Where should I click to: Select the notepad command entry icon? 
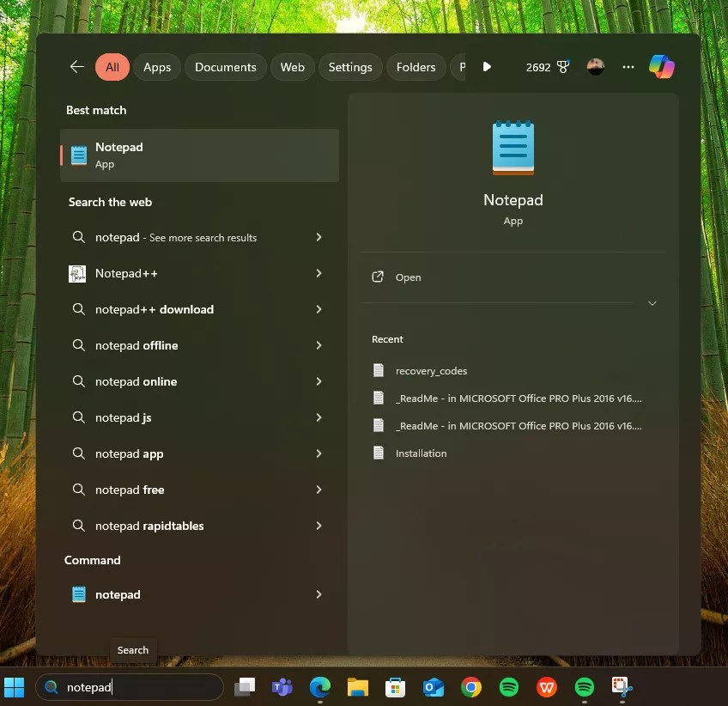coord(78,593)
